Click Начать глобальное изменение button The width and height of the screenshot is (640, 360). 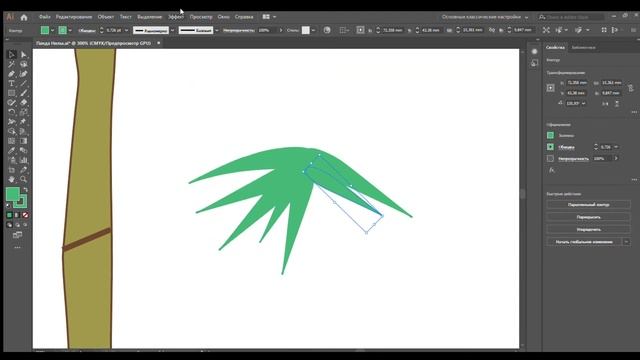click(584, 242)
